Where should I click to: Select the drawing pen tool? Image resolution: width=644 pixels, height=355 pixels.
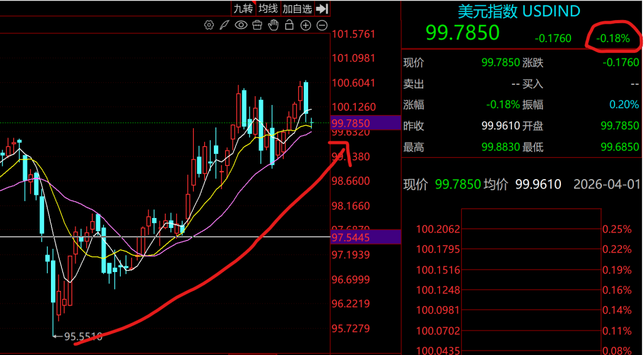click(x=225, y=25)
